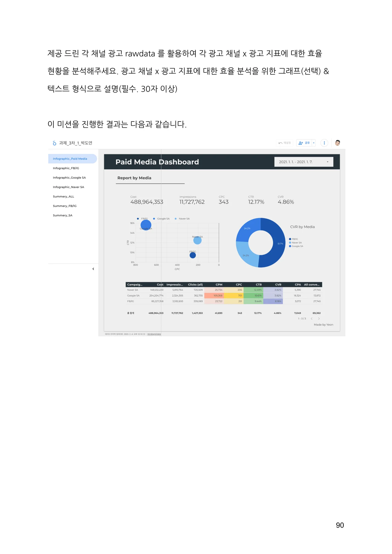Open the date range 2021. 1. 1. - 2021. 1. 7. dropdown
Image resolution: width=392 pixels, height=554 pixels.
pyautogui.click(x=304, y=162)
